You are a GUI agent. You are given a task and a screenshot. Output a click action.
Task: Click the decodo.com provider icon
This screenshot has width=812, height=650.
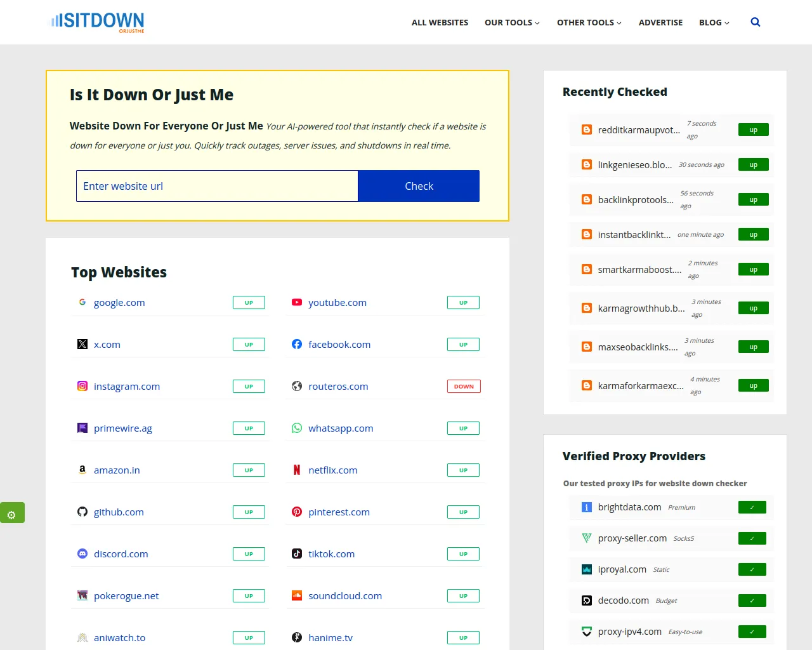coord(587,600)
